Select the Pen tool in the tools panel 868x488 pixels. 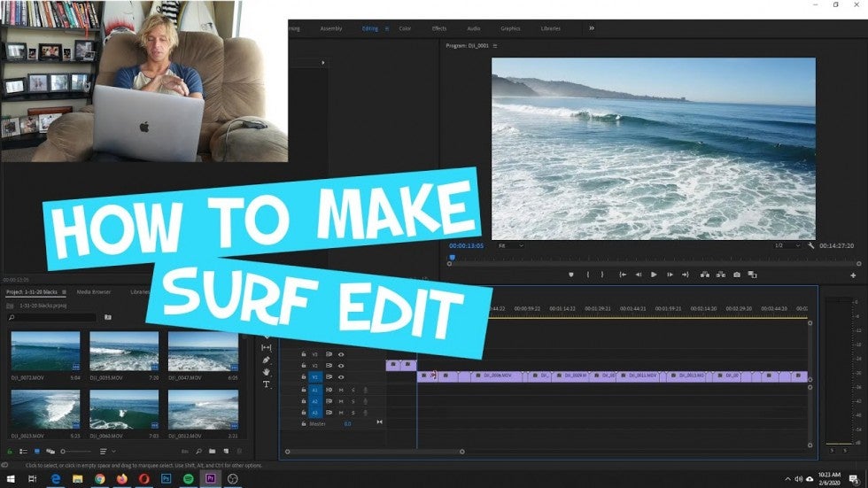(267, 360)
